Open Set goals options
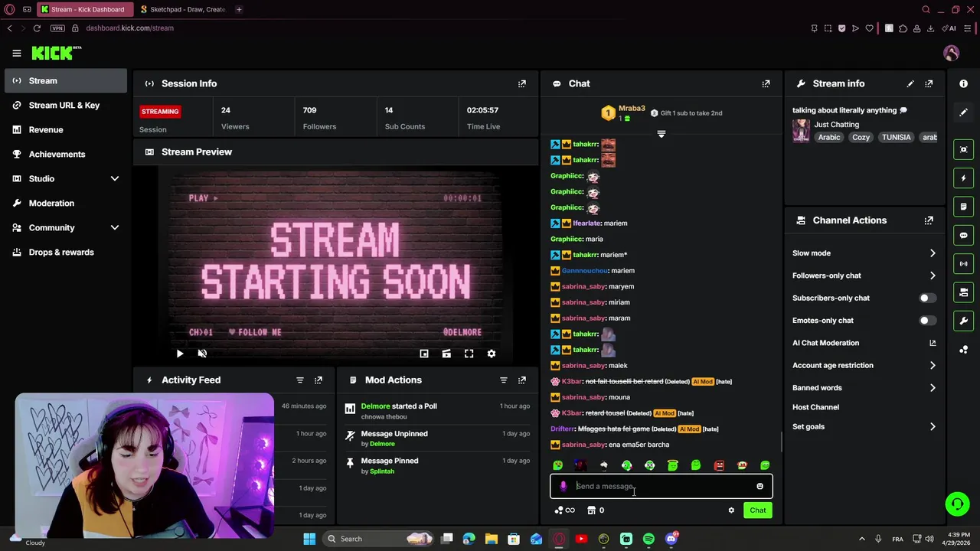The image size is (980, 551). coord(864,427)
